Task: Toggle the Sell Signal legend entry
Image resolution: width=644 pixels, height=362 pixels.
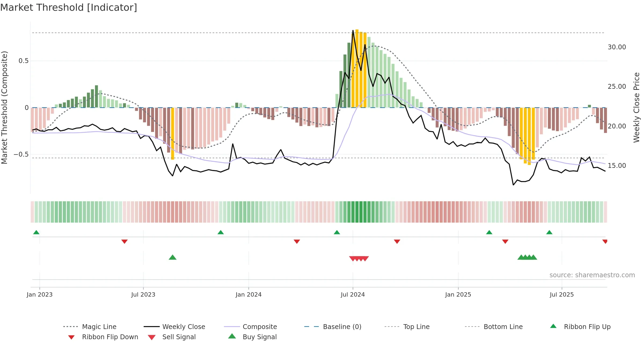Action: [172, 337]
